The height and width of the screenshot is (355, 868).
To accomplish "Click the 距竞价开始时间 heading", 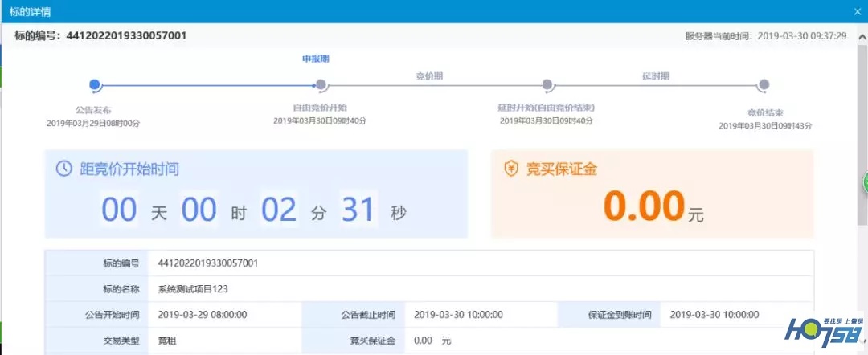I will [129, 169].
